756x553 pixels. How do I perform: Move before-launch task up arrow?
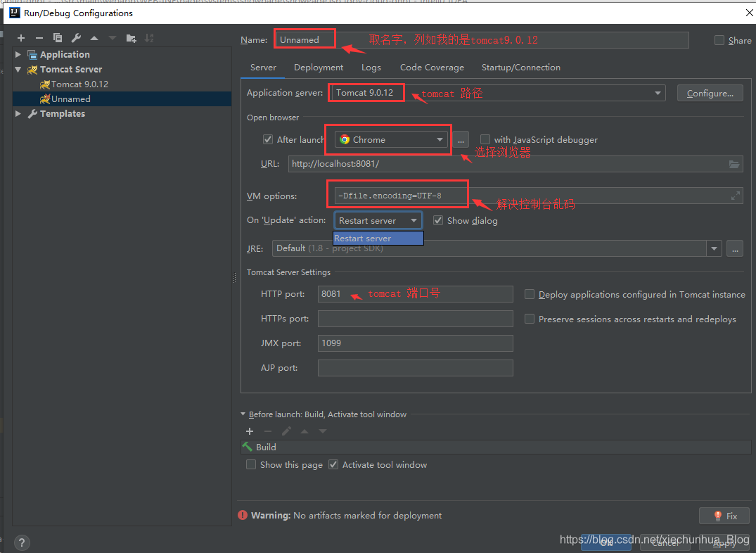point(305,431)
